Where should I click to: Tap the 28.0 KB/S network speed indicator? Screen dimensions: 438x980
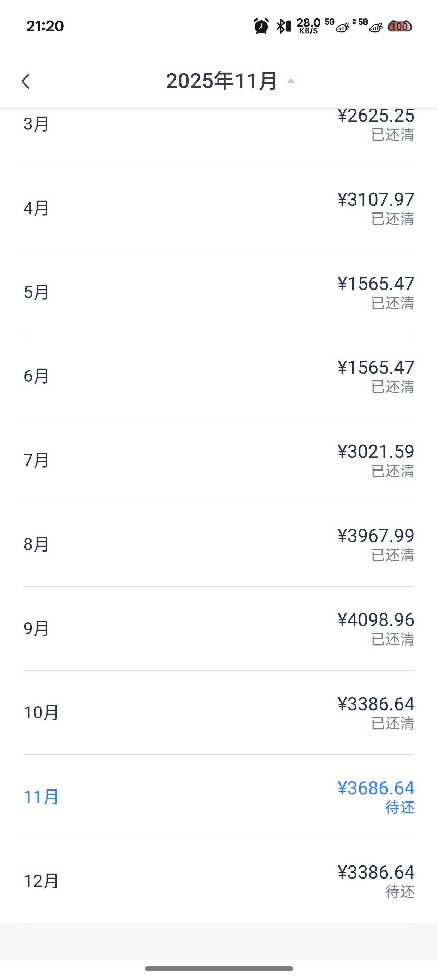click(x=308, y=26)
